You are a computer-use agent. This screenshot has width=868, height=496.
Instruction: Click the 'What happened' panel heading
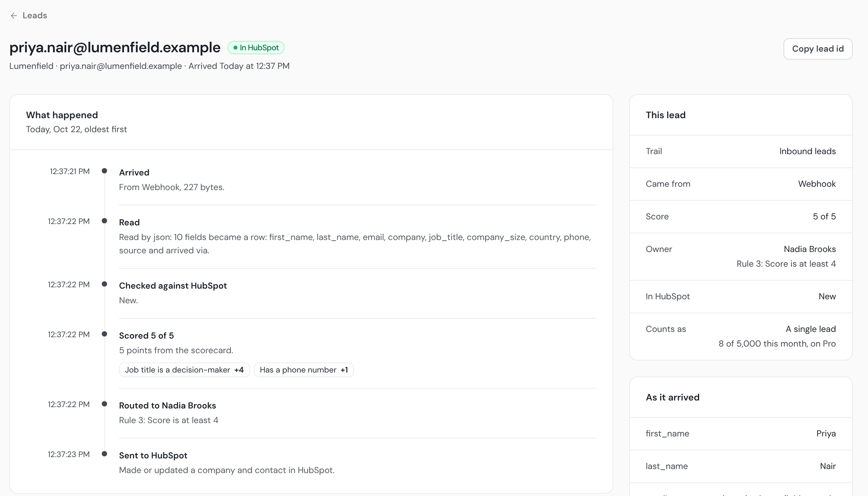[x=62, y=115]
